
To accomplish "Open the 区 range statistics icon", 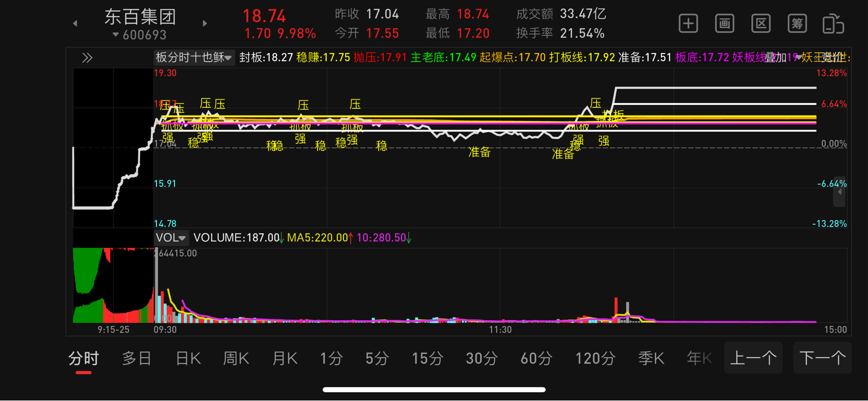I will (x=761, y=23).
